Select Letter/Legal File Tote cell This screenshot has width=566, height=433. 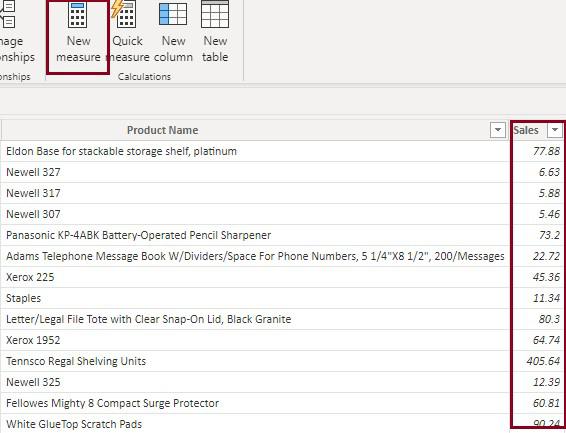[254, 319]
